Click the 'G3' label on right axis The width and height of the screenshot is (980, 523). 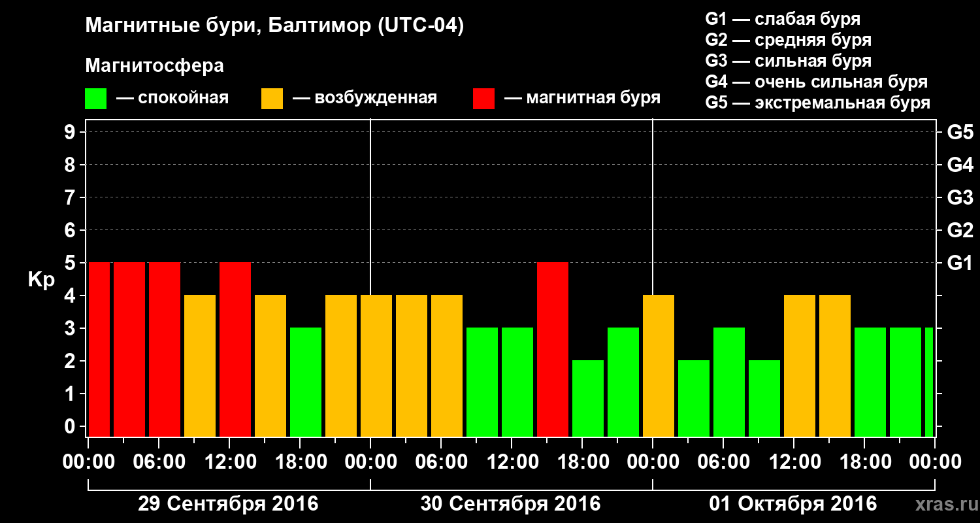pyautogui.click(x=960, y=198)
